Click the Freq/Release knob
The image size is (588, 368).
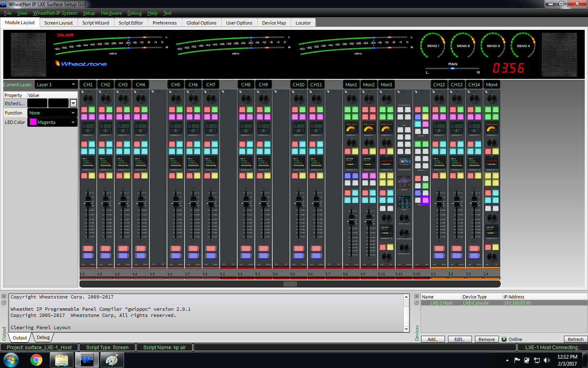404,233
